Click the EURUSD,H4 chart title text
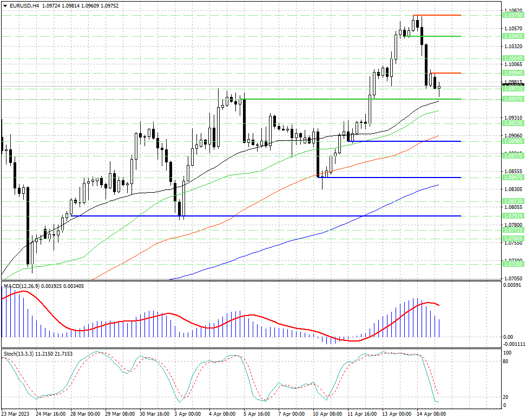Screen dimensions: 526x420 tap(23, 6)
